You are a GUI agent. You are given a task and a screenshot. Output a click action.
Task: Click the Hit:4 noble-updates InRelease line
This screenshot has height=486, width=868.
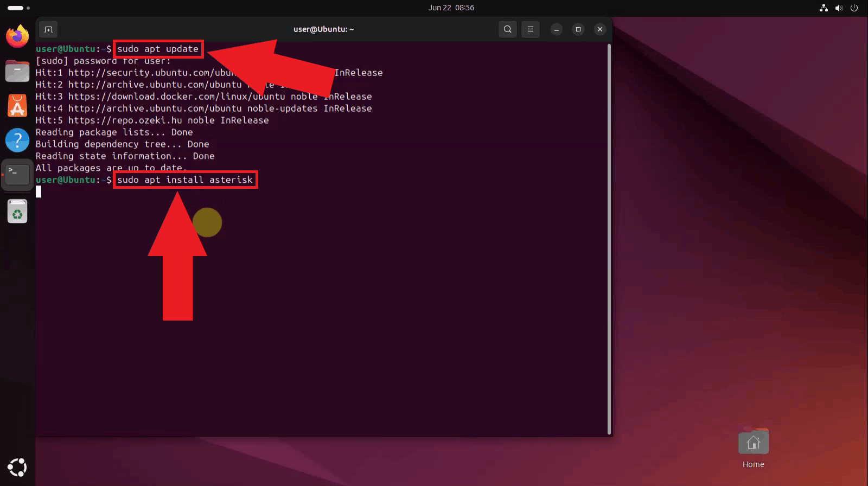click(x=204, y=108)
